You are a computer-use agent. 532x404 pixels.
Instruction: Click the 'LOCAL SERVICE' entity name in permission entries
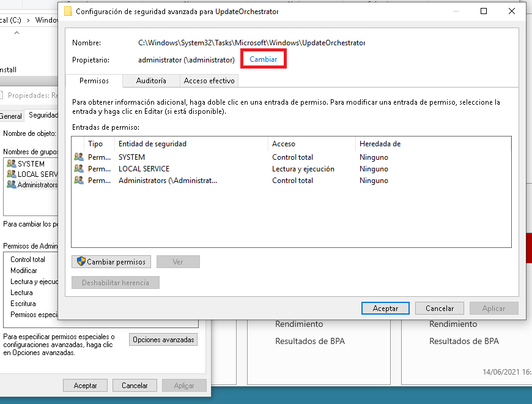144,169
